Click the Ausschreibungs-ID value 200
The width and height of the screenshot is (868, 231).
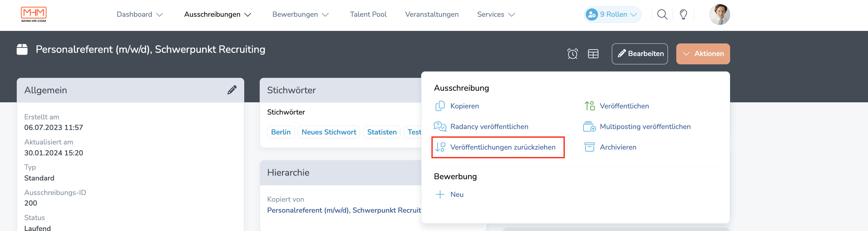click(31, 203)
